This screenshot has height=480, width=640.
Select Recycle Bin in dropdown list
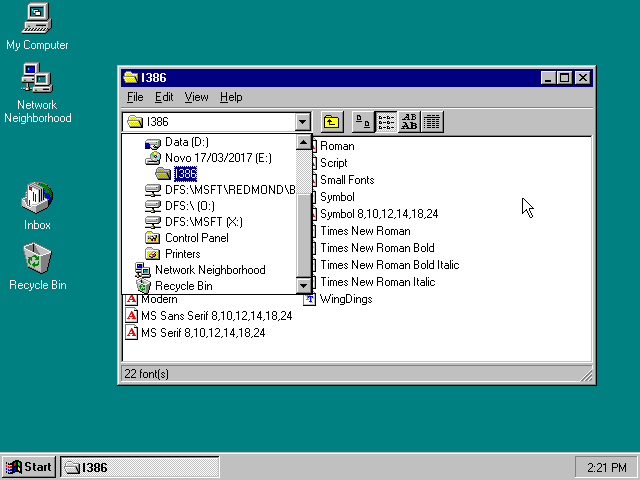[183, 286]
